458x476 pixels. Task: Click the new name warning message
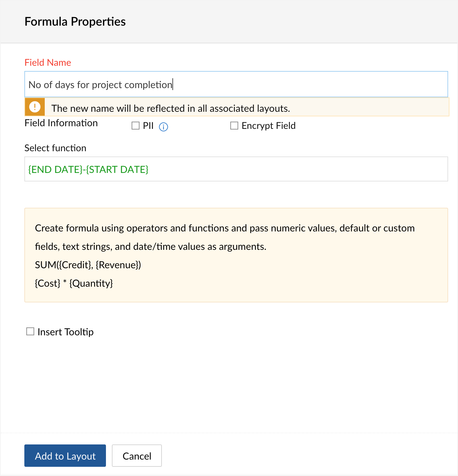(170, 108)
